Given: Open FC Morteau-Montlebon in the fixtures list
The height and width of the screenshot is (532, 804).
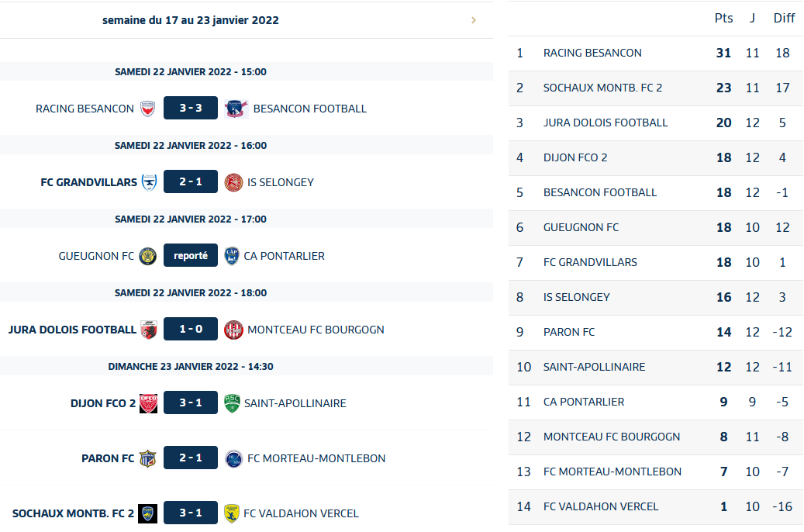Looking at the screenshot, I should coord(315,458).
